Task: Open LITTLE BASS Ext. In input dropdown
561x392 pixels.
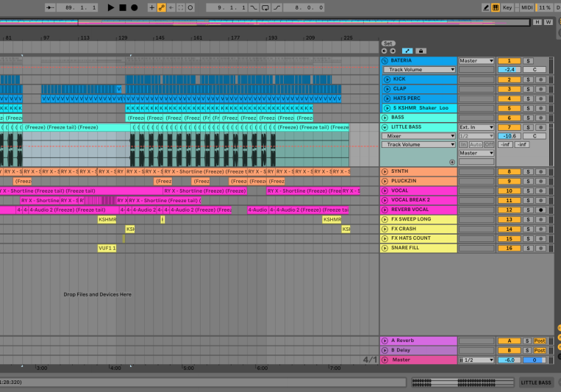Action: point(476,127)
